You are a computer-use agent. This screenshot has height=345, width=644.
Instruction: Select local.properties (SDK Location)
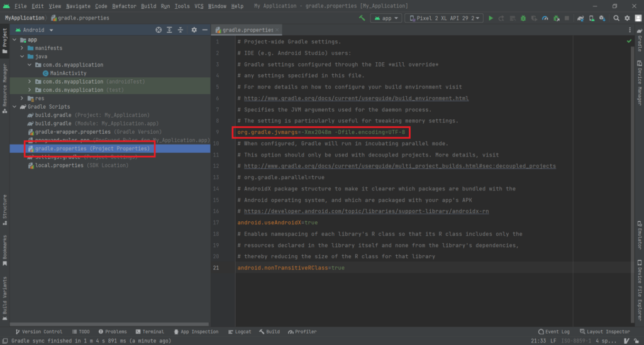click(x=78, y=165)
